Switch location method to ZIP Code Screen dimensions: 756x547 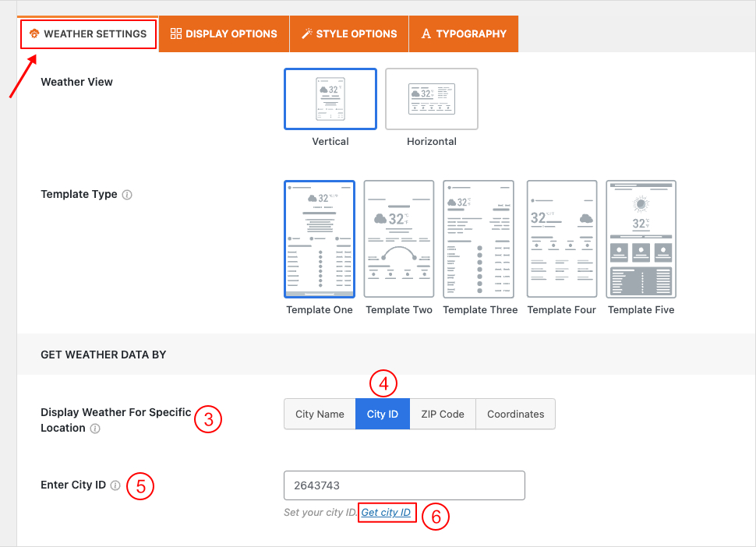tap(442, 415)
